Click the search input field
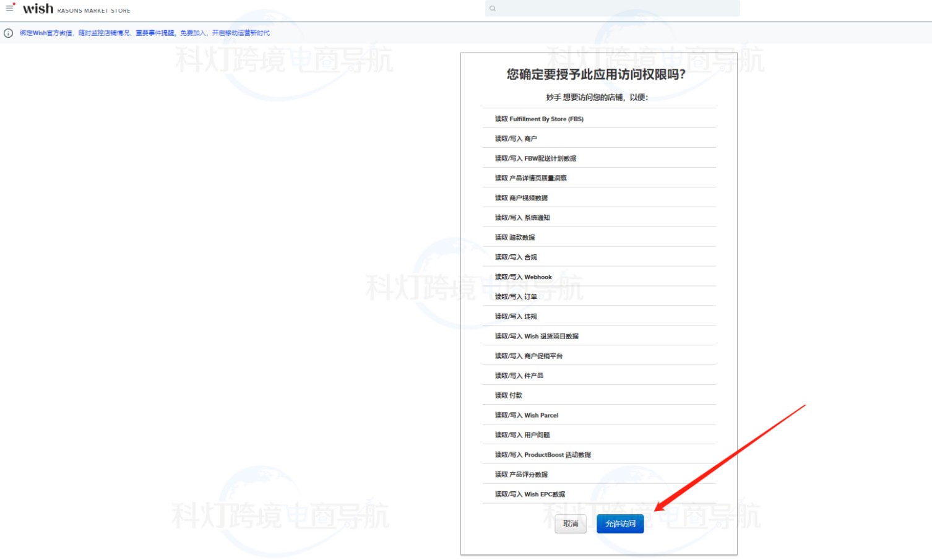This screenshot has width=932, height=560. (613, 8)
